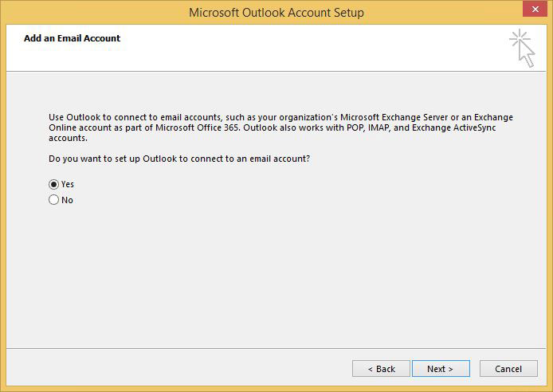Close the Outlook Account Setup window
Screen dimensions: 553x392
pyautogui.click(x=535, y=10)
